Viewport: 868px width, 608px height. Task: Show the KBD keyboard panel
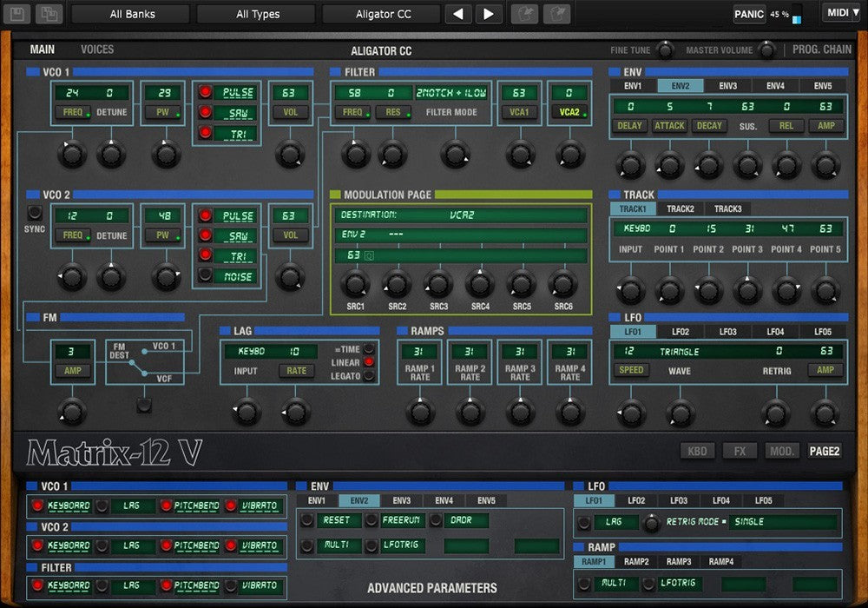click(697, 452)
